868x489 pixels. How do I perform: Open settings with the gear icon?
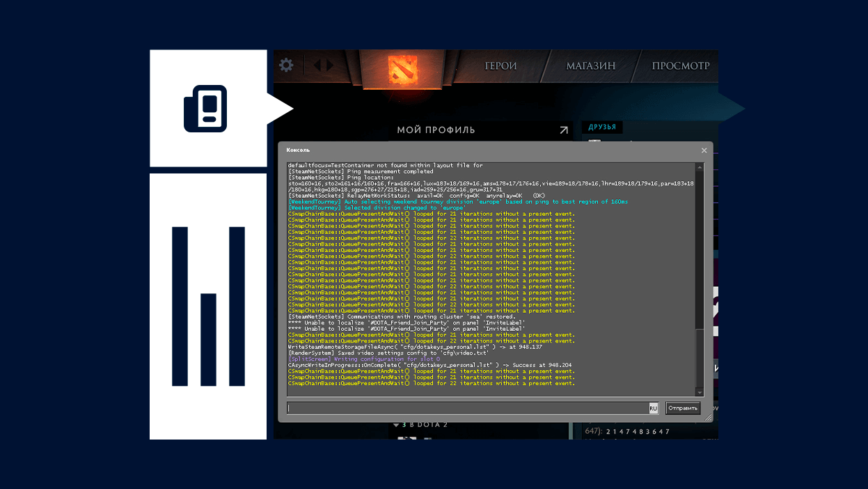click(x=286, y=65)
